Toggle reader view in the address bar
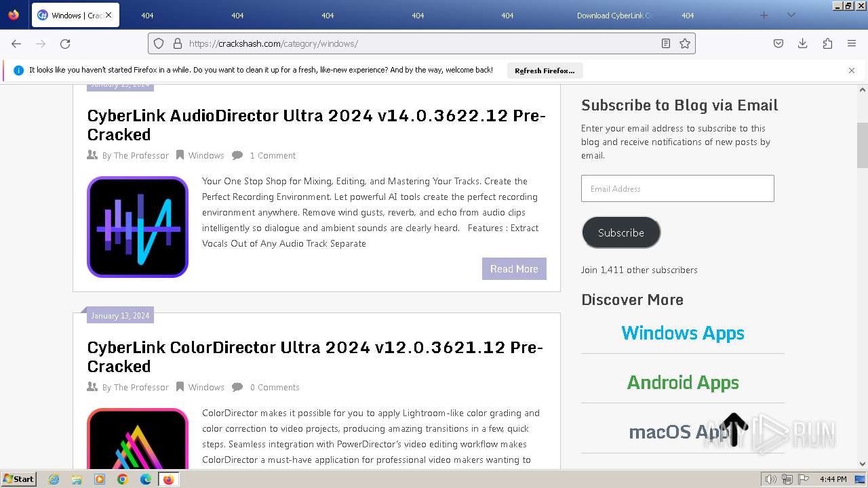Image resolution: width=868 pixels, height=488 pixels. [x=666, y=43]
